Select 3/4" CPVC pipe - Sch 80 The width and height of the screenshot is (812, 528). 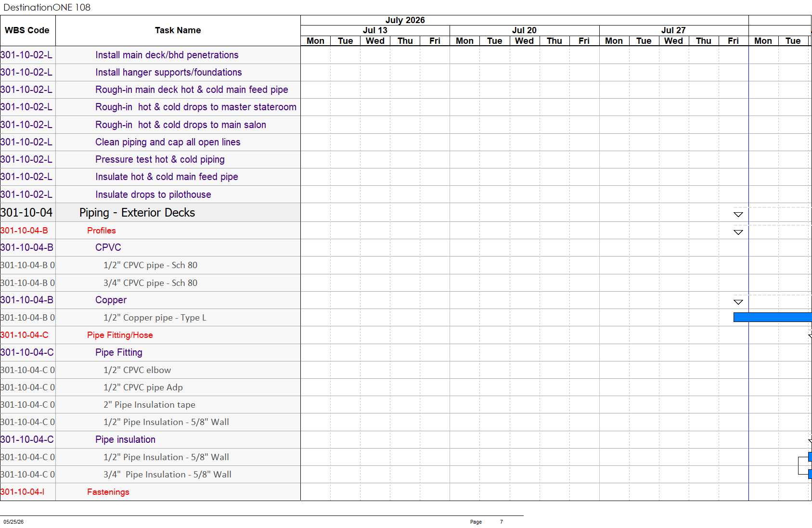click(x=150, y=283)
